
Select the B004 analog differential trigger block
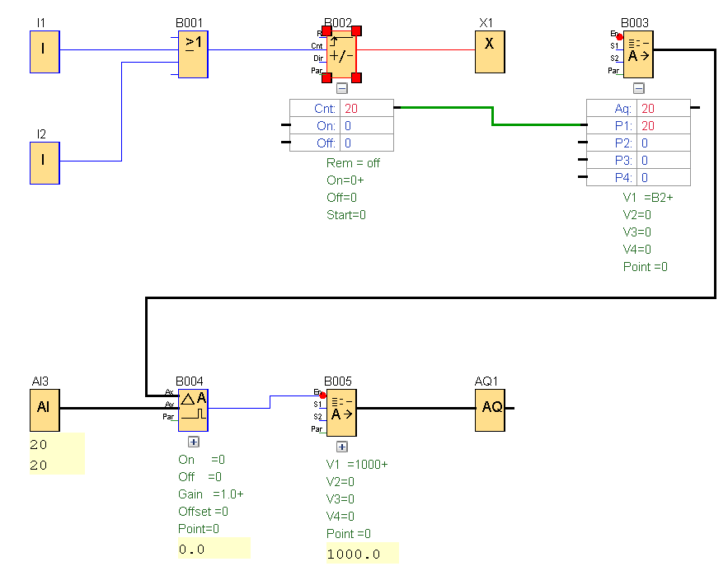click(x=193, y=410)
